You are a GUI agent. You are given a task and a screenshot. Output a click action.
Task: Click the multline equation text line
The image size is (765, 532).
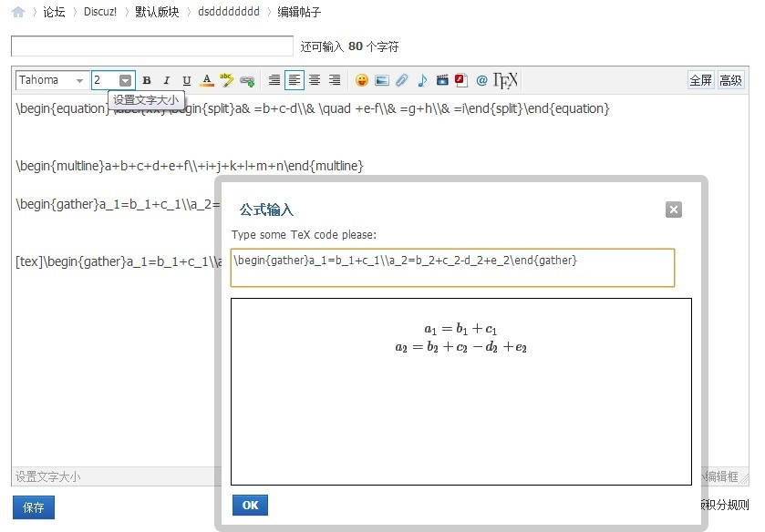pyautogui.click(x=190, y=167)
